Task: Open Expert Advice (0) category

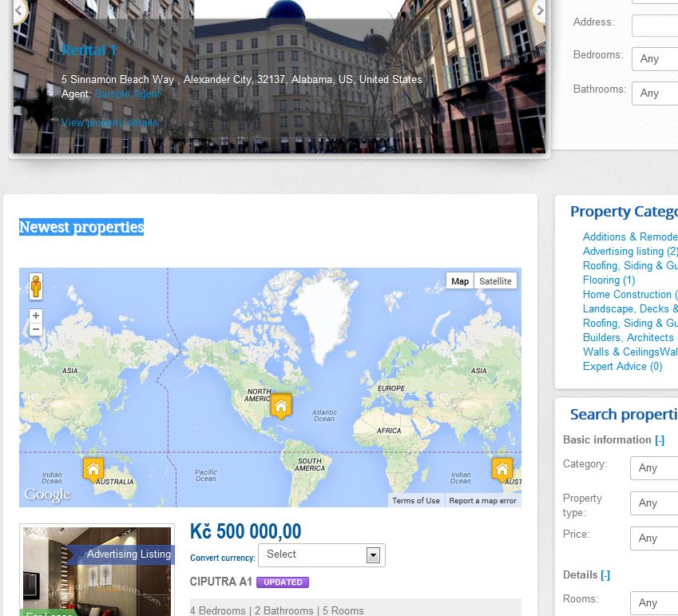Action: pos(622,367)
